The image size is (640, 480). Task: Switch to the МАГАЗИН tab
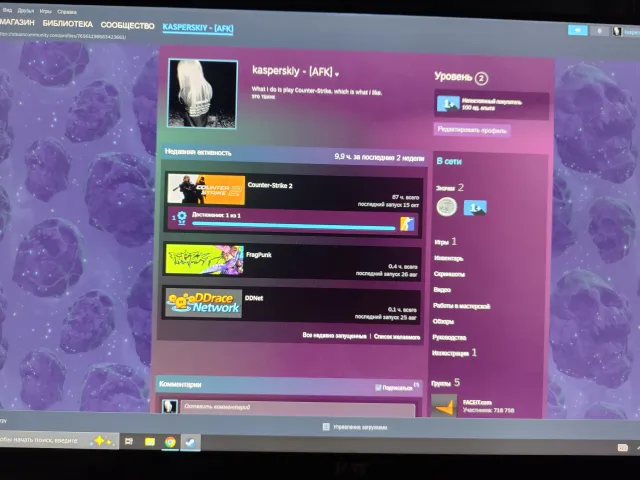point(17,22)
